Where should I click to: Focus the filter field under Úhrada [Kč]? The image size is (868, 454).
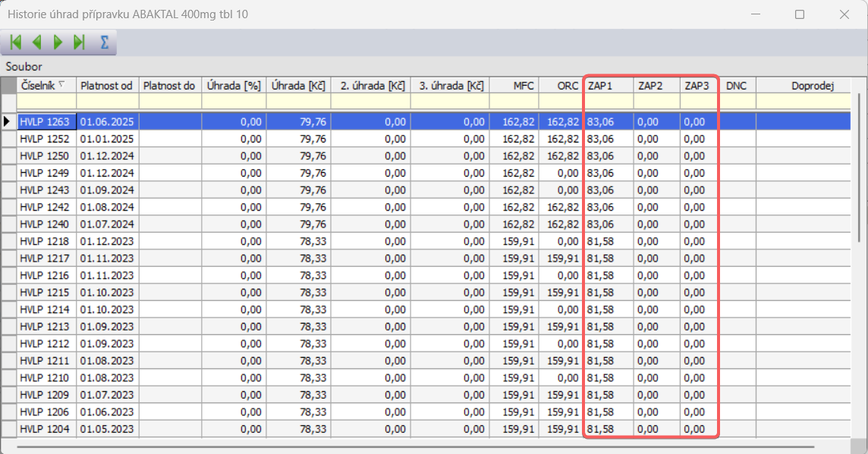tap(298, 102)
